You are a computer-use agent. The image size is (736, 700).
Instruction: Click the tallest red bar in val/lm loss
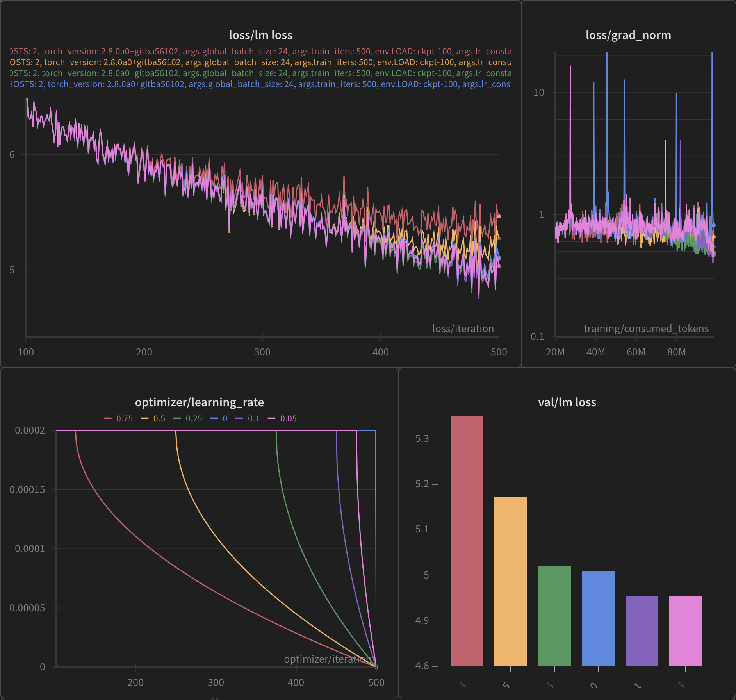point(467,541)
